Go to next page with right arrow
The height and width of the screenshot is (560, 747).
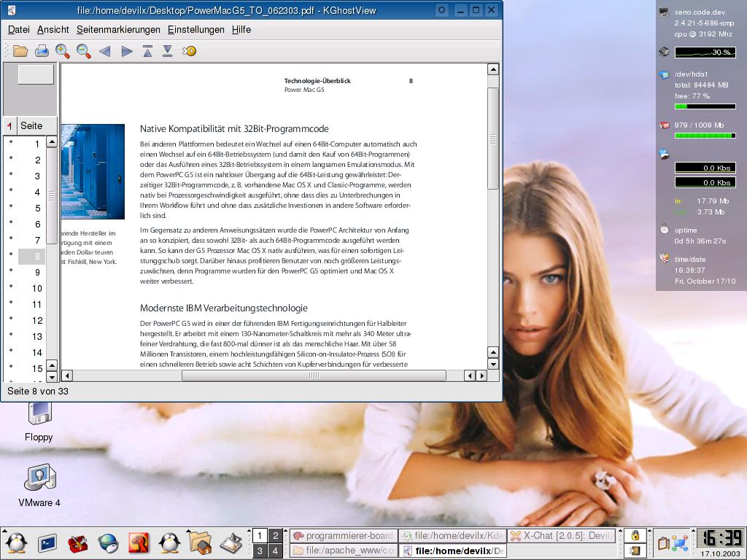tap(126, 51)
